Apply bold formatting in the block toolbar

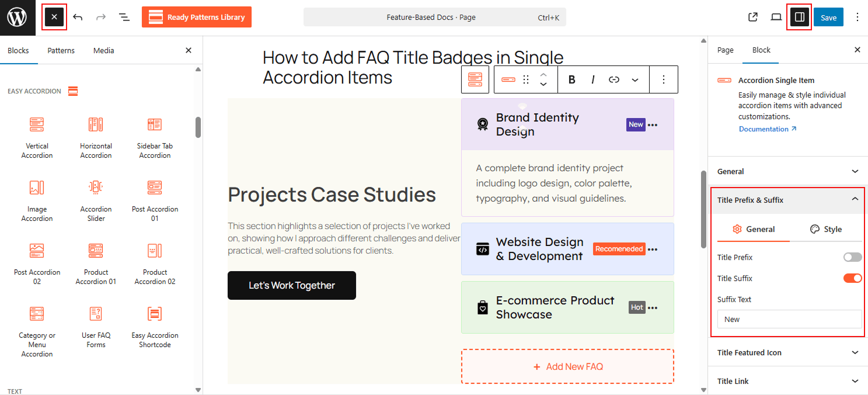pyautogui.click(x=571, y=79)
